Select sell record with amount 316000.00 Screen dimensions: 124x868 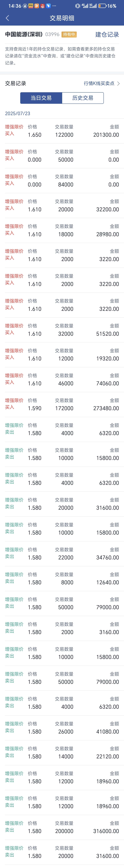pyautogui.click(x=62, y=827)
